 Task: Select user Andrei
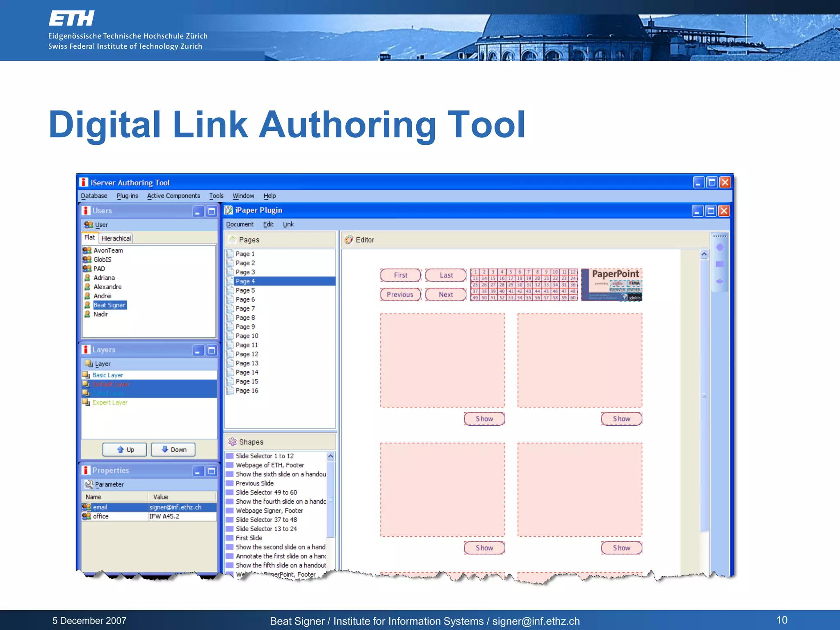(x=102, y=296)
